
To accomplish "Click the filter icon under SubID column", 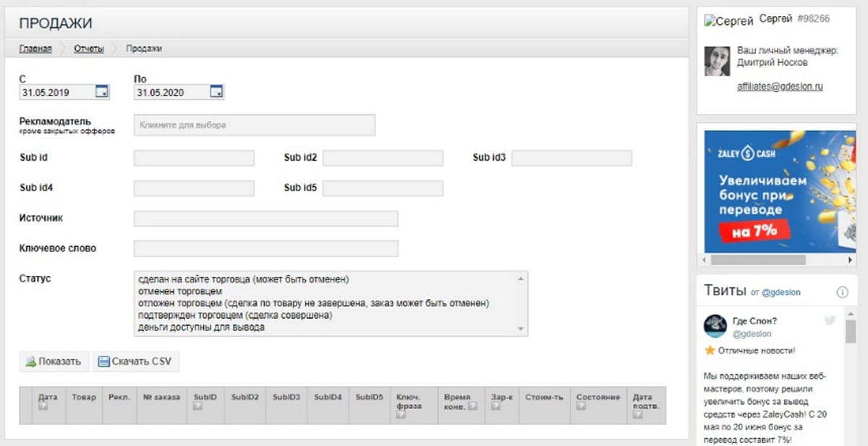I will coord(197,408).
